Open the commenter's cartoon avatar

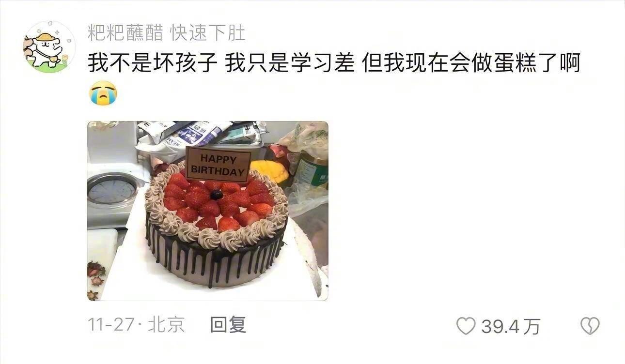coord(49,47)
